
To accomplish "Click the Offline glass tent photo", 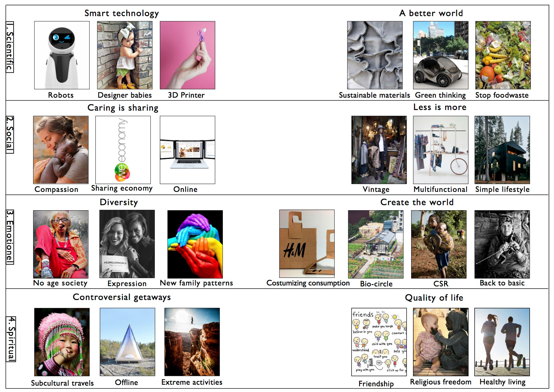I will [128, 342].
